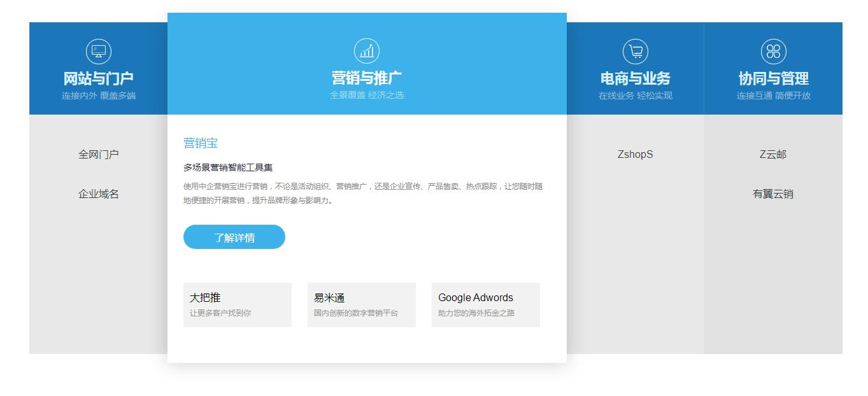The height and width of the screenshot is (396, 868).
Task: Click the 有翼云销 product link
Action: tap(772, 194)
